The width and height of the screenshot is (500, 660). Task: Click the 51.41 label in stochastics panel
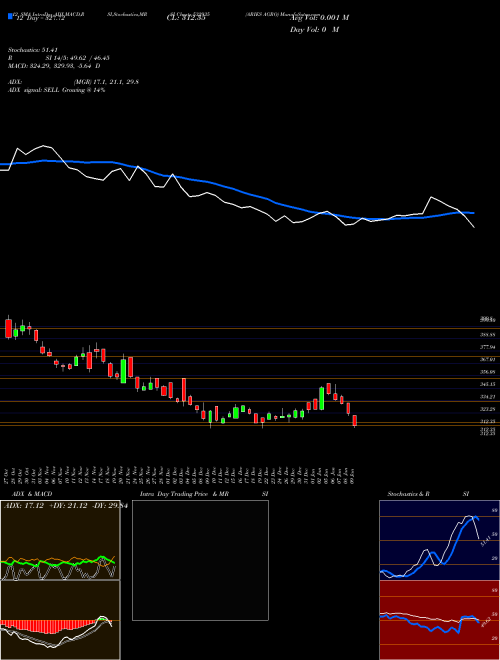pyautogui.click(x=485, y=541)
